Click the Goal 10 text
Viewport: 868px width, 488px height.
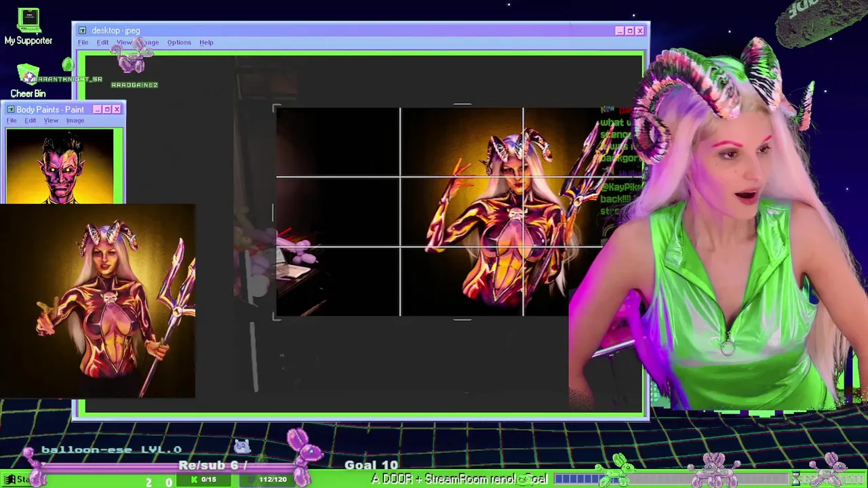(371, 465)
